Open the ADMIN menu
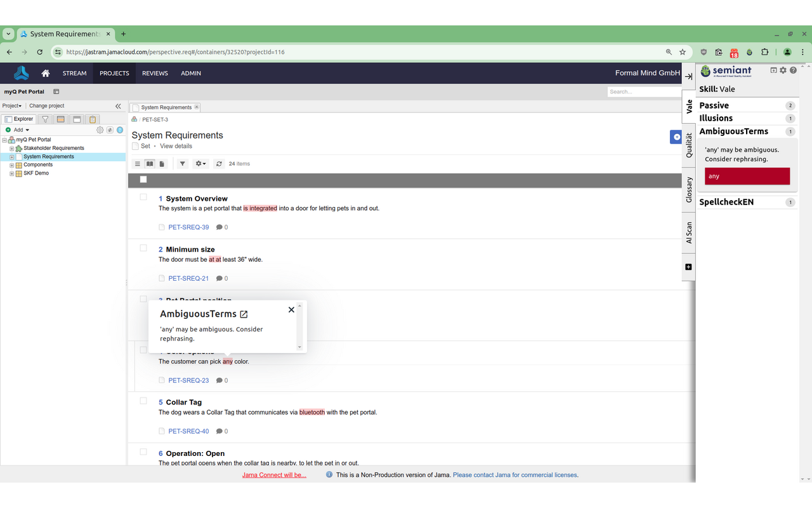Viewport: 812px width, 508px height. pyautogui.click(x=191, y=73)
